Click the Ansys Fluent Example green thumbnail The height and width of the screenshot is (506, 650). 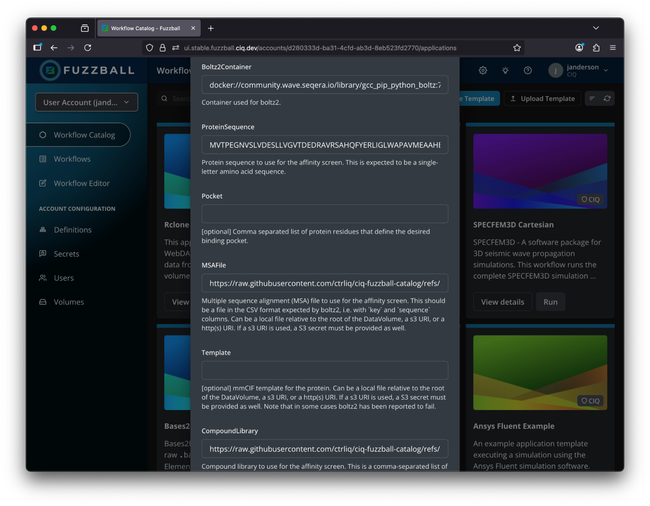click(540, 373)
